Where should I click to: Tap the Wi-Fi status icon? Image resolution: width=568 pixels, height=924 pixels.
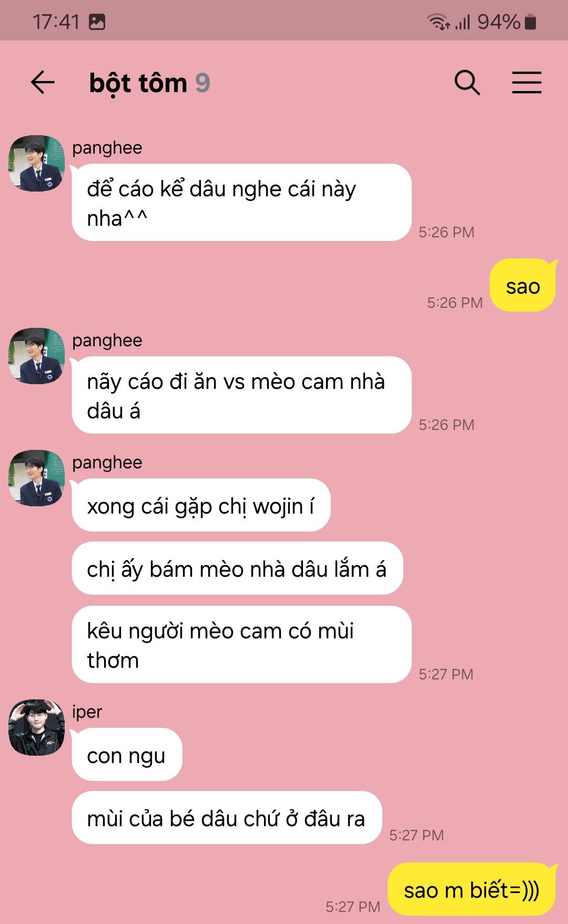(x=439, y=22)
